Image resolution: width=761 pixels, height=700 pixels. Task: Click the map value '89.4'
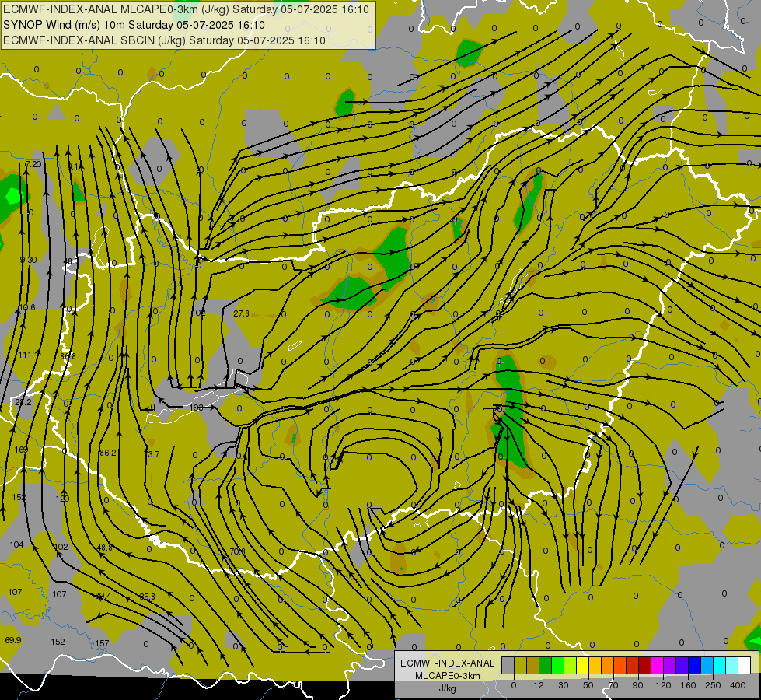(x=103, y=596)
